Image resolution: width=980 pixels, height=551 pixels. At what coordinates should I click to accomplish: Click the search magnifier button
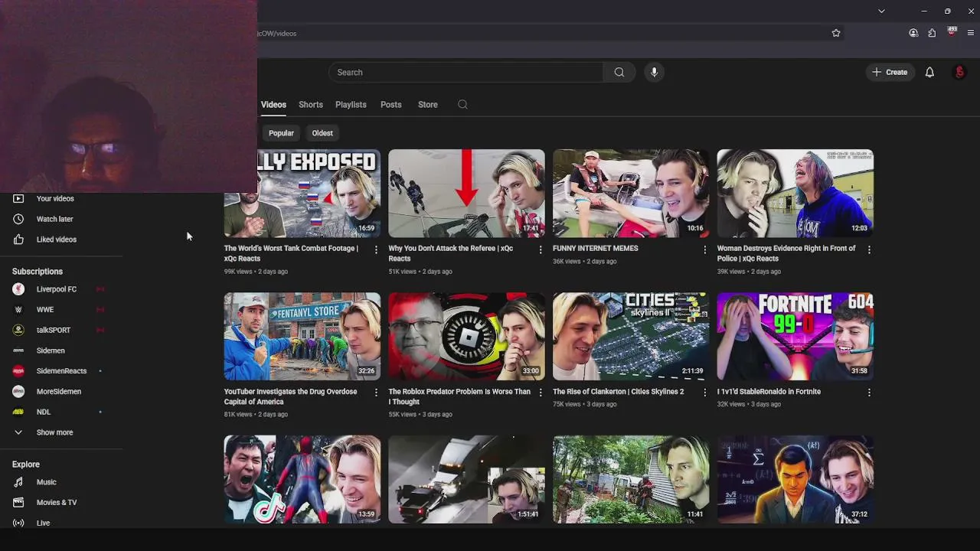point(619,72)
